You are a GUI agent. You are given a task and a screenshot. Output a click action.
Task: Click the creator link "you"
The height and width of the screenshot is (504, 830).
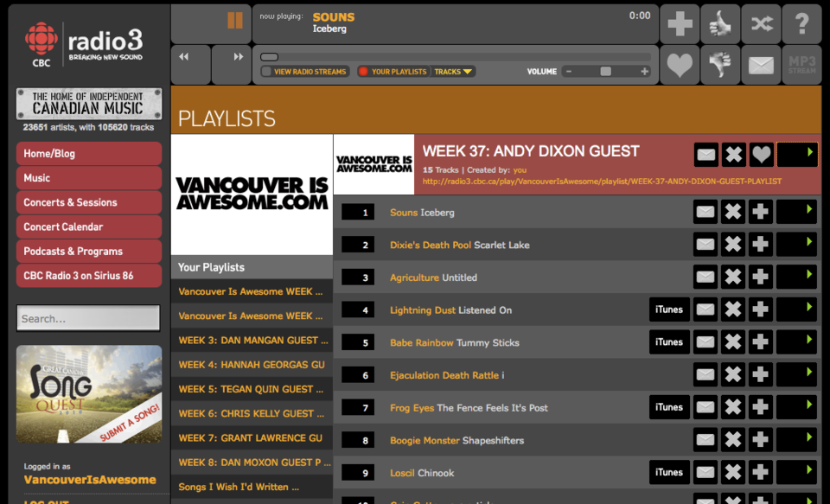click(520, 170)
